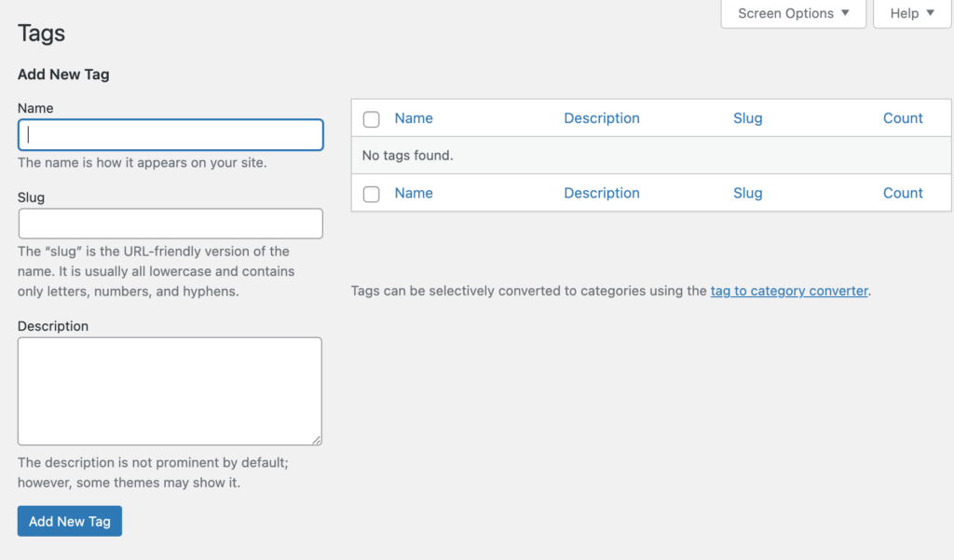Tick the select-all checkbox in table header

point(372,119)
